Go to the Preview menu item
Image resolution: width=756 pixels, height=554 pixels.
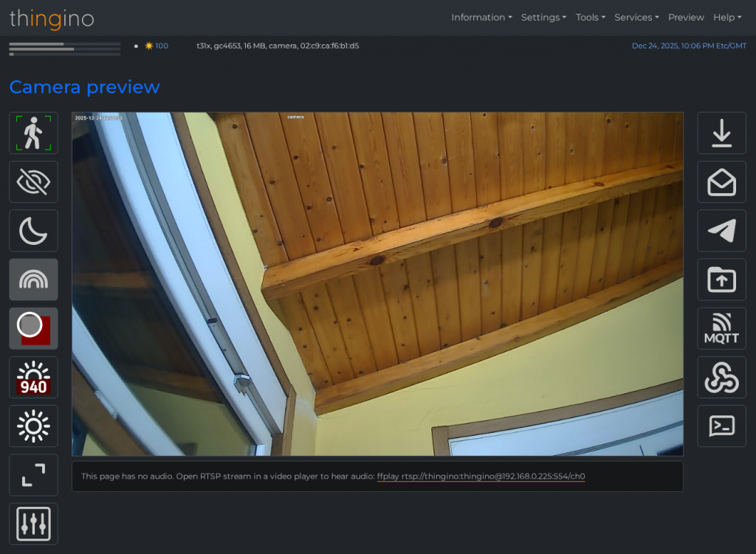coord(686,17)
